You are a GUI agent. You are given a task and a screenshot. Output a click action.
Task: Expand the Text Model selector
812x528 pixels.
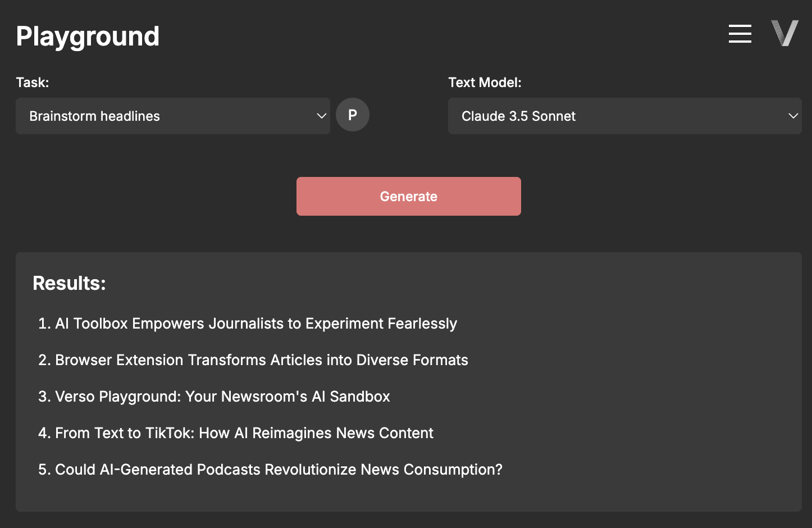coord(624,116)
